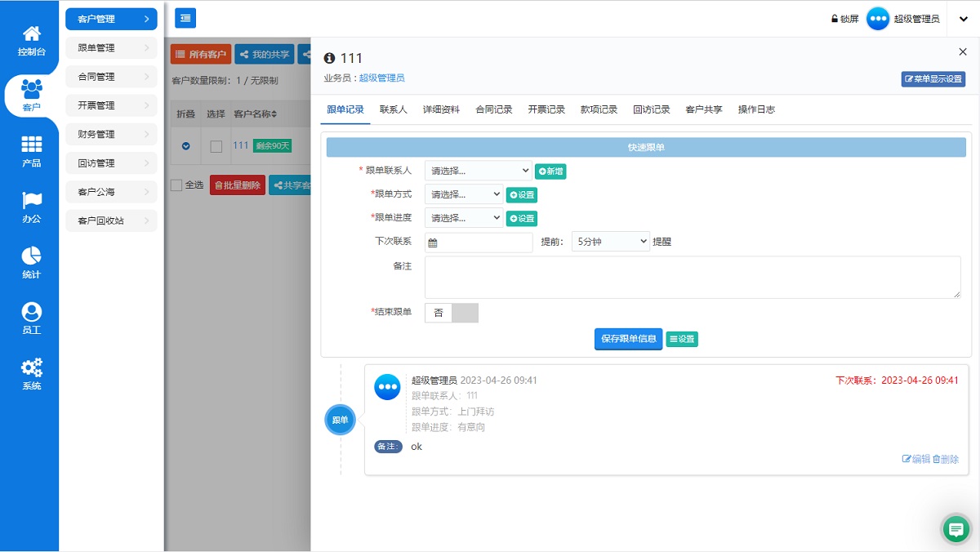
Task: Open the green chat support icon
Action: point(955,529)
